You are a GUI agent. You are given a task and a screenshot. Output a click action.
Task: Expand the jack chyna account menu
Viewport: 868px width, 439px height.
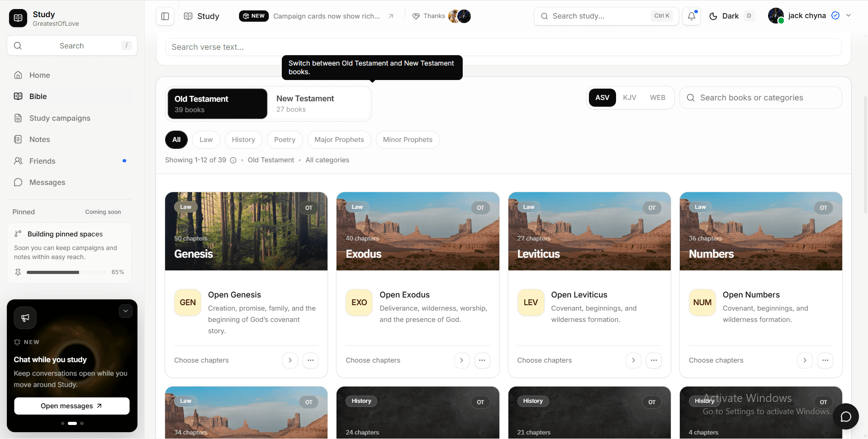tap(849, 15)
